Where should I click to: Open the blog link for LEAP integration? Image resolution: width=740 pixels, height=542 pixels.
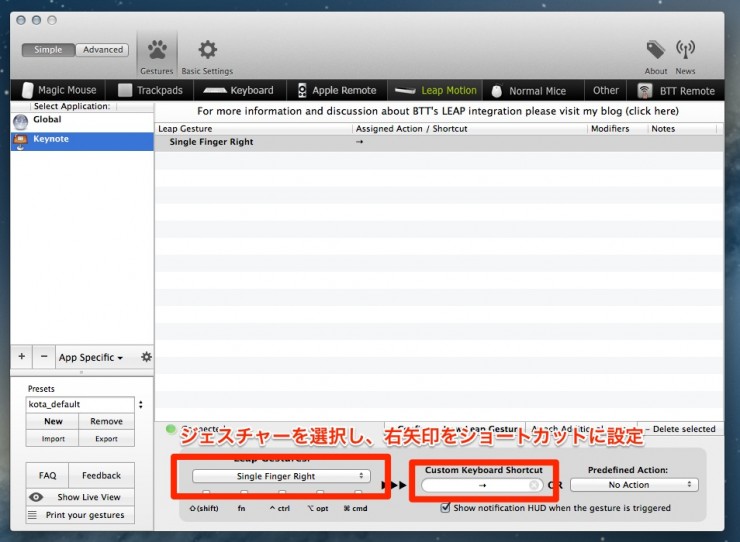tap(438, 111)
